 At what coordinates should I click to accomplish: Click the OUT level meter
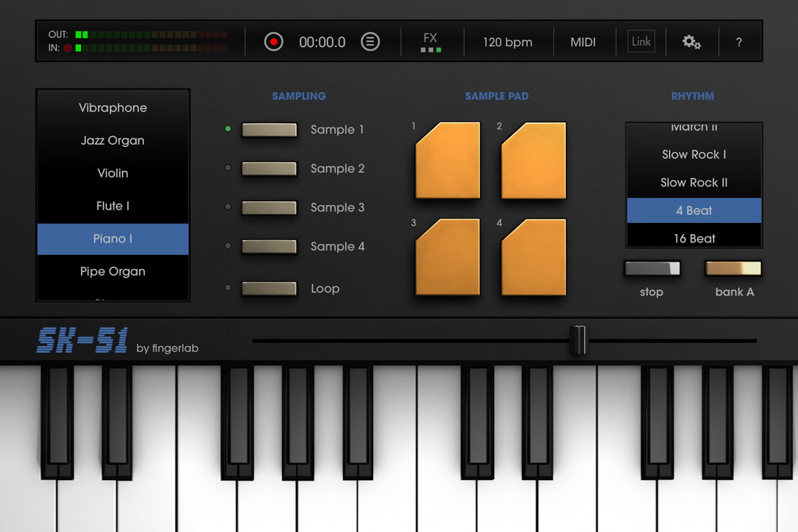click(x=152, y=35)
